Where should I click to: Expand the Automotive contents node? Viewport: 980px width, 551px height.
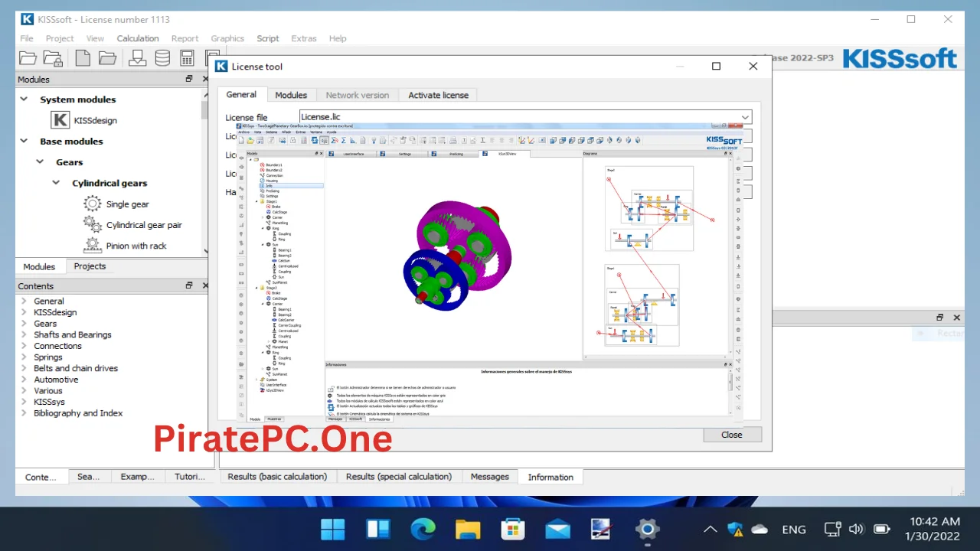[x=24, y=380]
